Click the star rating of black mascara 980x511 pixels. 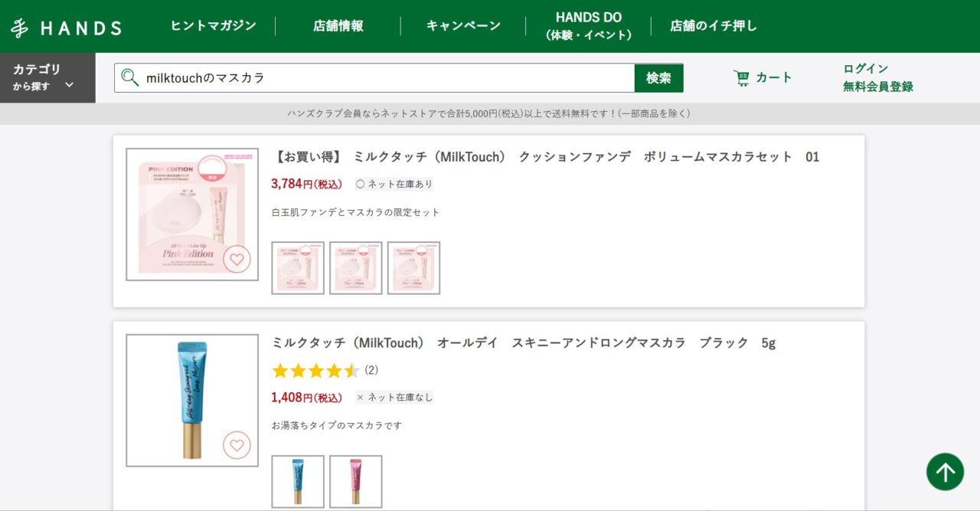(x=315, y=371)
